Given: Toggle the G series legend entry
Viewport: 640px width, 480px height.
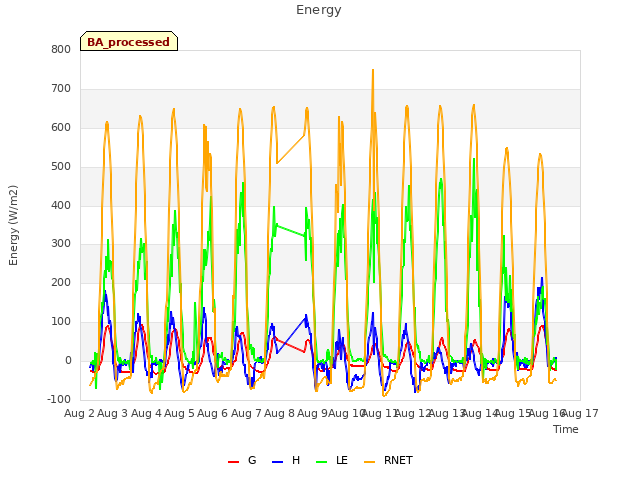Looking at the screenshot, I should pos(242,460).
